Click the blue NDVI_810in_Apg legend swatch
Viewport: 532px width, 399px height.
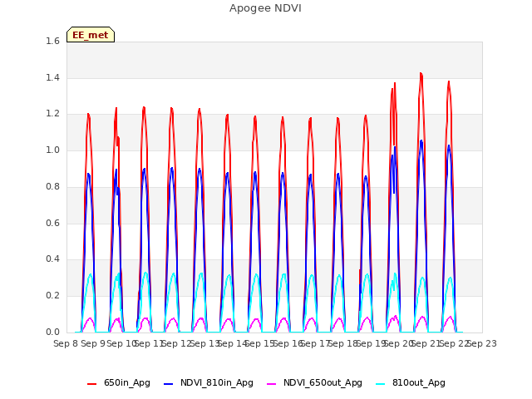168,384
